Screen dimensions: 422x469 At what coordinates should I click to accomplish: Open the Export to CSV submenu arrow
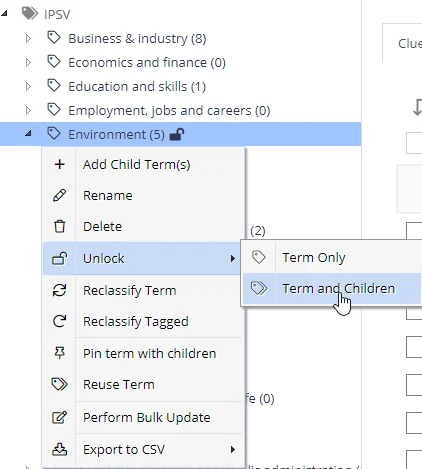point(233,449)
